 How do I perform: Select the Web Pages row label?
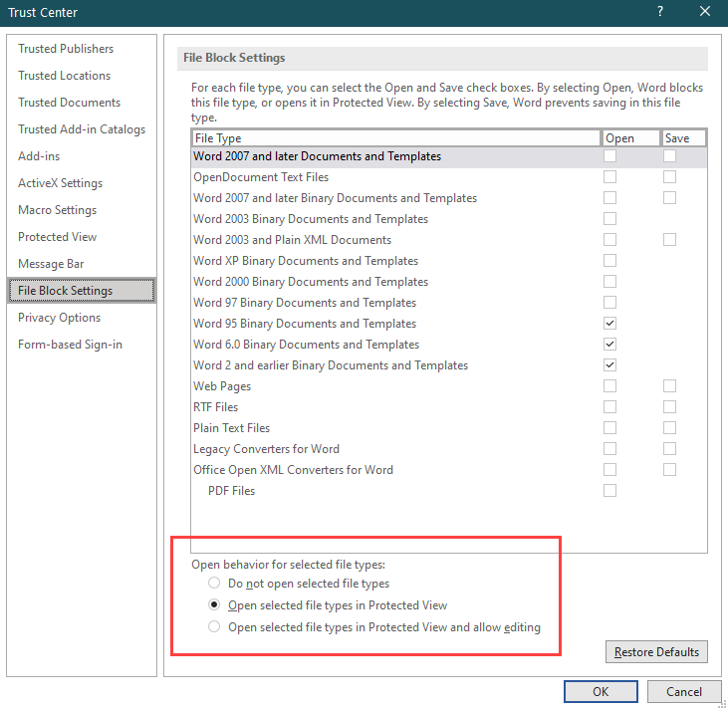pyautogui.click(x=222, y=386)
